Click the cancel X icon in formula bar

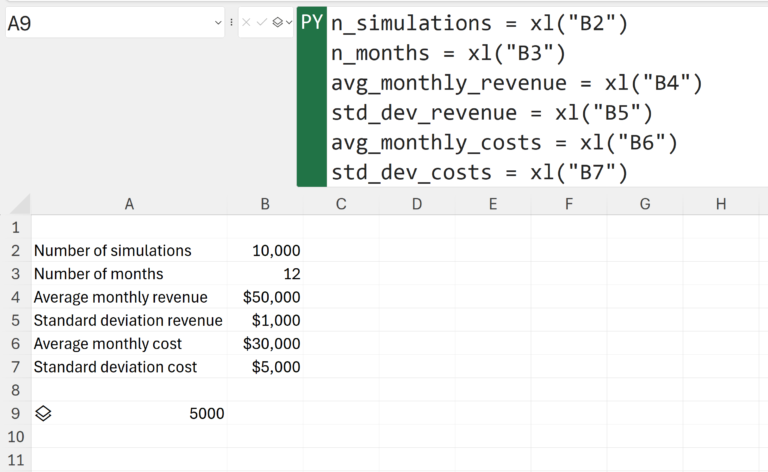(248, 22)
